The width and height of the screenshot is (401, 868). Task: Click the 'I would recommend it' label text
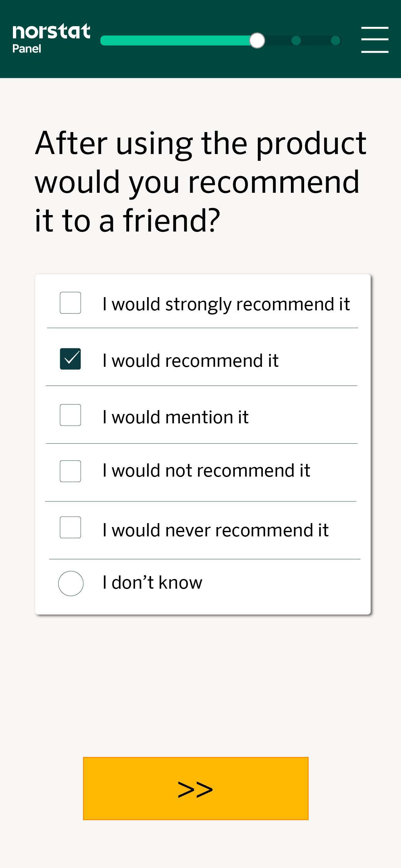[191, 361]
